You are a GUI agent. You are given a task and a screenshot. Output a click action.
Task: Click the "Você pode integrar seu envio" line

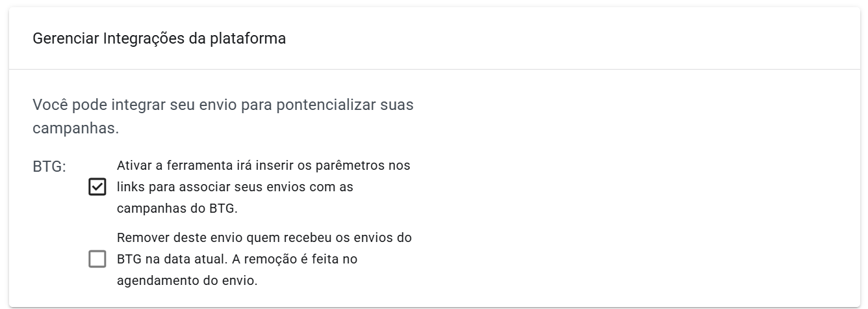223,105
